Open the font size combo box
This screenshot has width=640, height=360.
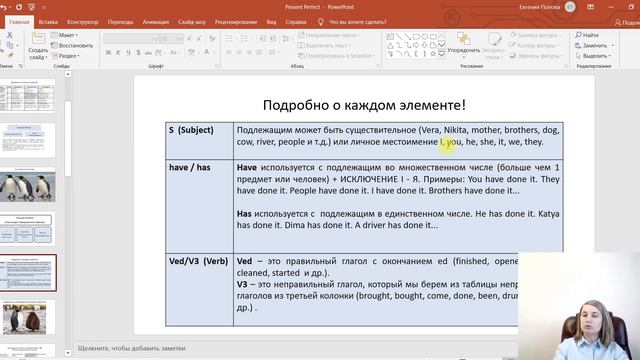171,39
